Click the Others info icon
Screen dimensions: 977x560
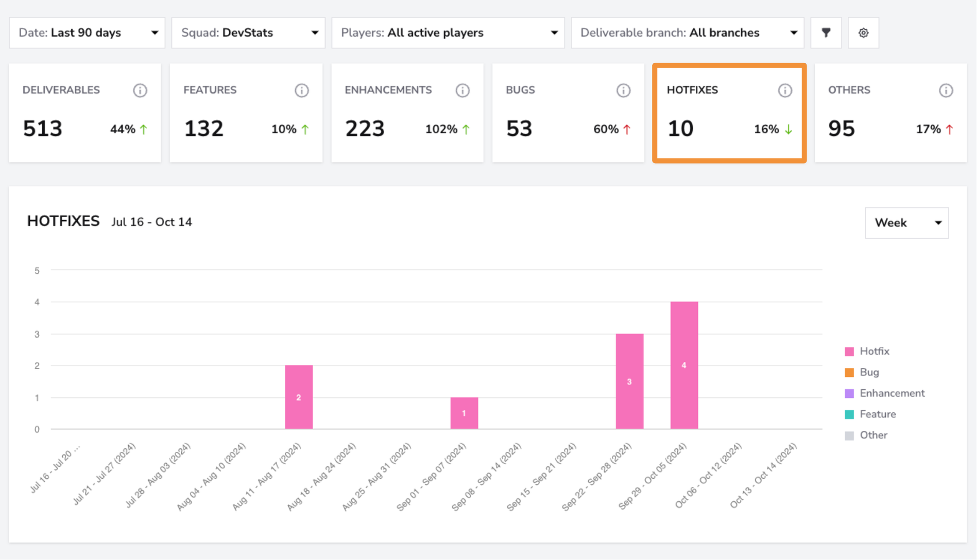pos(946,91)
